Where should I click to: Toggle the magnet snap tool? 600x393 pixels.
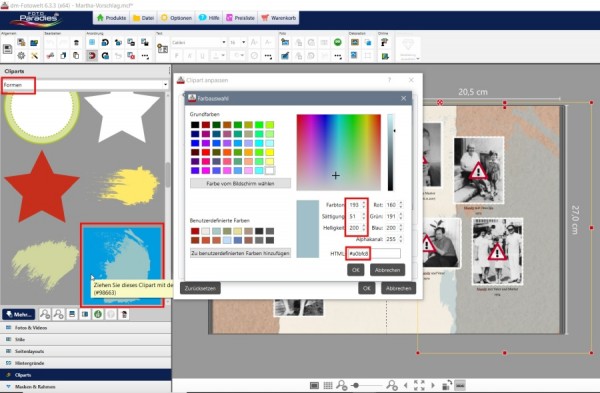(92, 56)
